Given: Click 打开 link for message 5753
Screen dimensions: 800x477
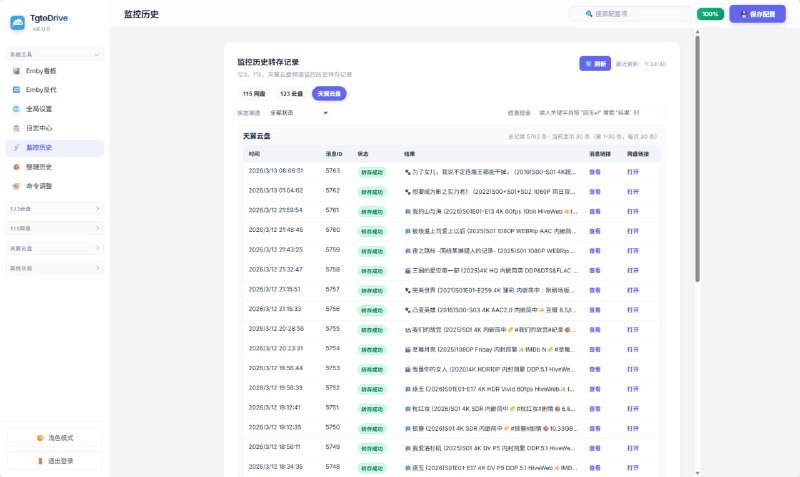Looking at the screenshot, I should [633, 369].
